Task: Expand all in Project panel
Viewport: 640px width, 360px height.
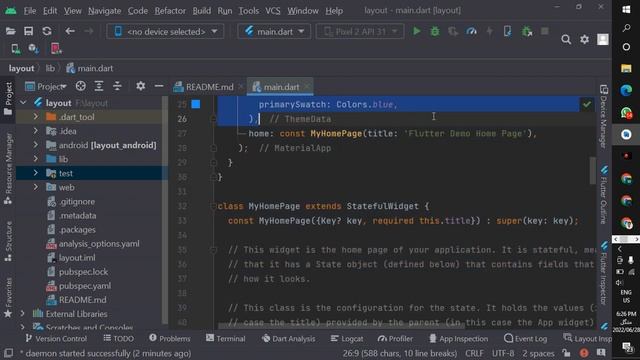Action: [99, 86]
